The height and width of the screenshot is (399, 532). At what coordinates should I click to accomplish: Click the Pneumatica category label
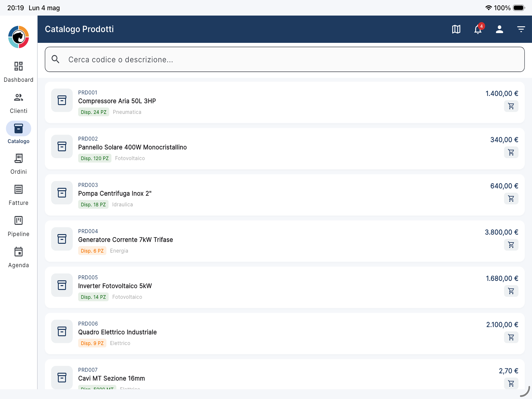pos(127,112)
